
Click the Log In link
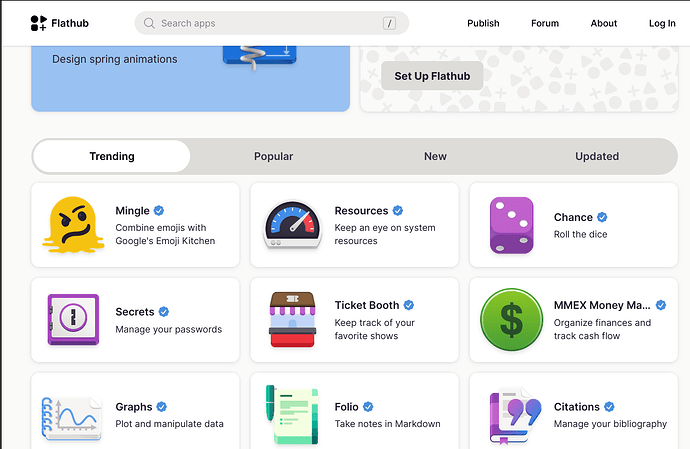click(662, 23)
